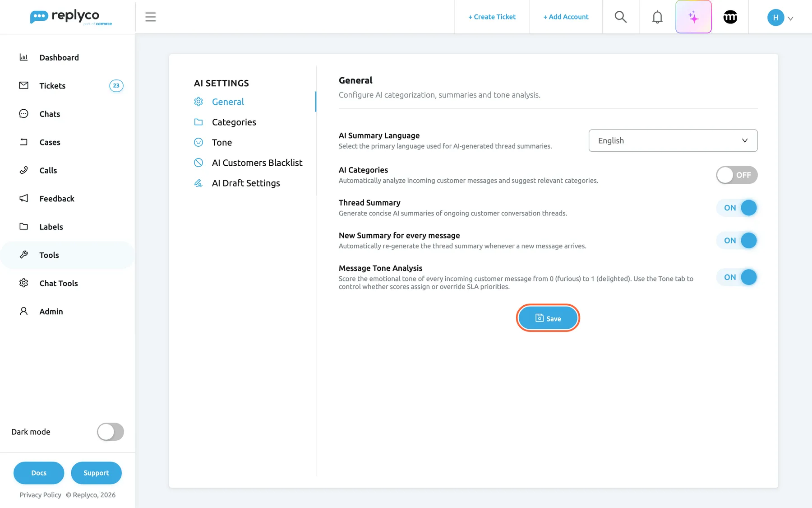
Task: Toggle Dark mode switch
Action: tap(111, 432)
